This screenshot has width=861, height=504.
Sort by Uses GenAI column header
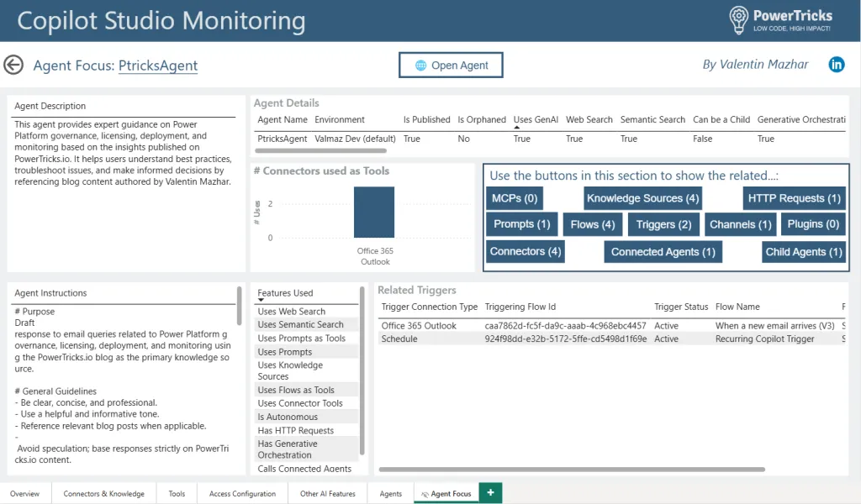pos(536,119)
